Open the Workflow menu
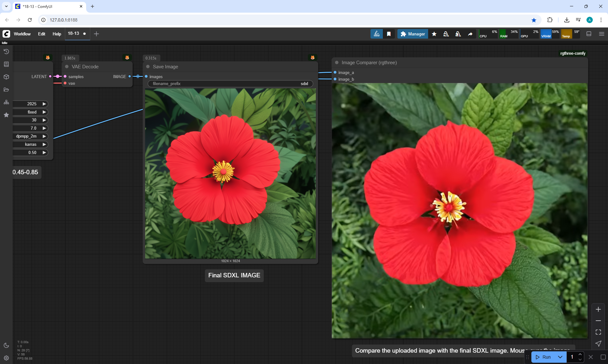Image resolution: width=608 pixels, height=364 pixels. coord(22,34)
